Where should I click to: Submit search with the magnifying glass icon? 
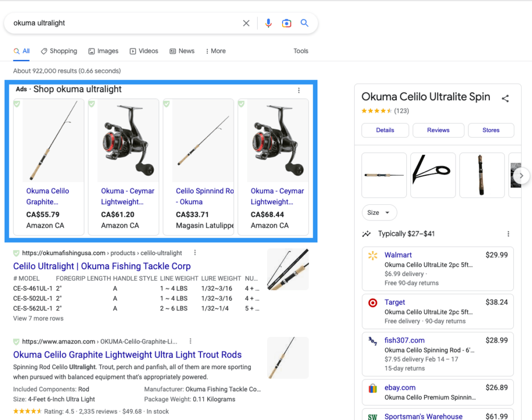pyautogui.click(x=304, y=23)
